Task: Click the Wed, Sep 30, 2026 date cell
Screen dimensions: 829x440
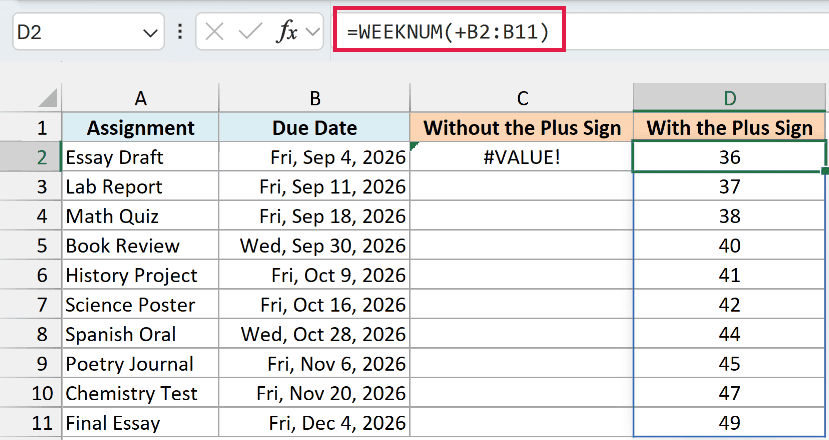Action: pyautogui.click(x=315, y=246)
